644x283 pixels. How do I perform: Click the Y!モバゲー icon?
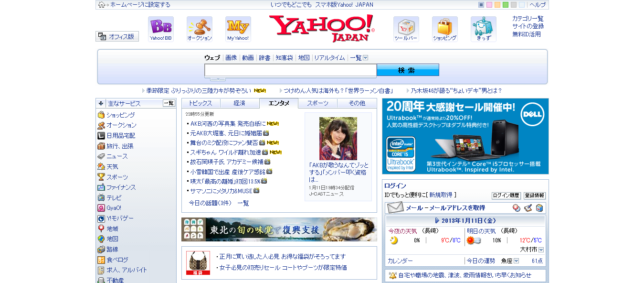coord(101,218)
